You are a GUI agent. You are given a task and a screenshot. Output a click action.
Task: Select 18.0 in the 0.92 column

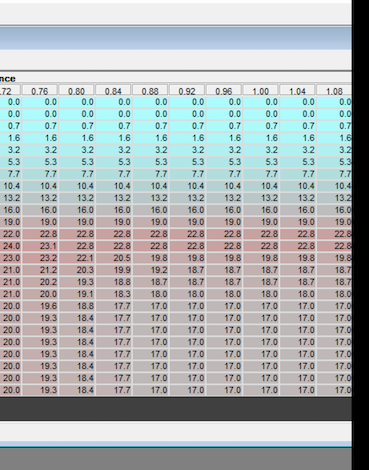point(188,294)
